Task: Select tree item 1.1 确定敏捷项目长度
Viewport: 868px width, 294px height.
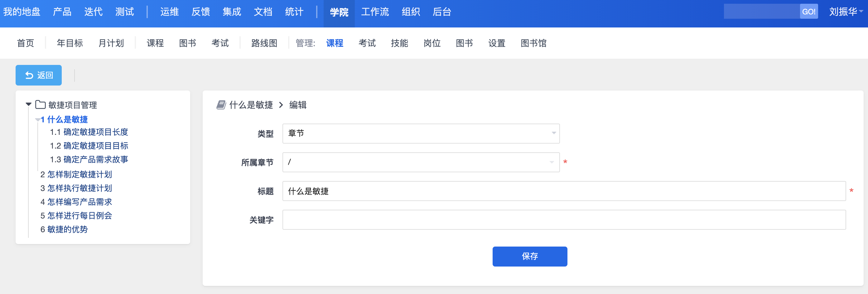Action: 89,132
